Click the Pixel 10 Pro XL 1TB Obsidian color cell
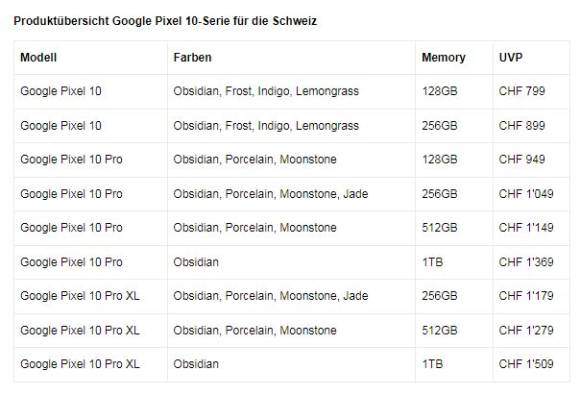This screenshot has height=395, width=580. (196, 364)
